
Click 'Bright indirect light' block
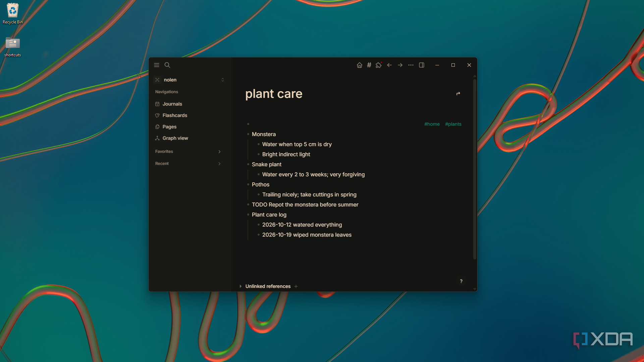[x=286, y=154]
